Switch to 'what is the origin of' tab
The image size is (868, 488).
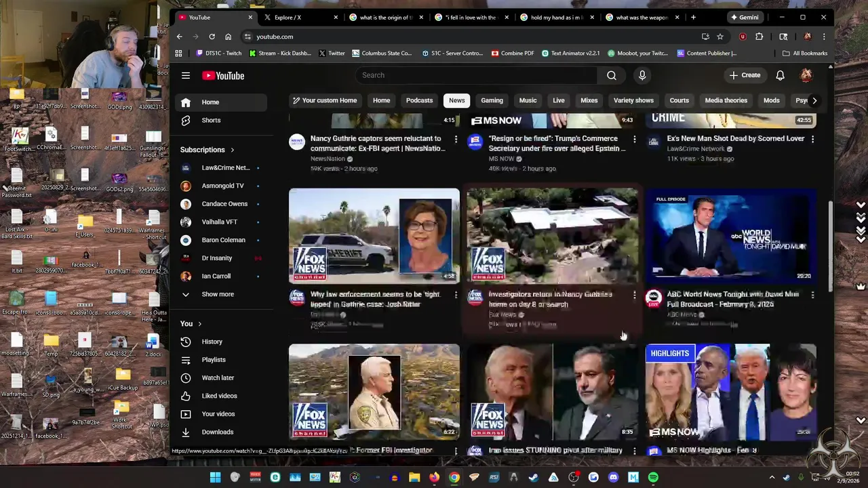click(386, 17)
